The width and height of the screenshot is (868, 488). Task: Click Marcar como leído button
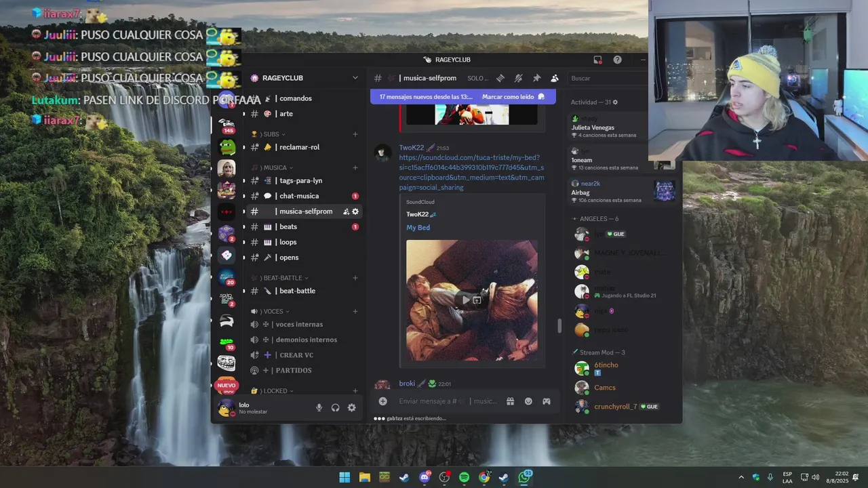tap(513, 97)
